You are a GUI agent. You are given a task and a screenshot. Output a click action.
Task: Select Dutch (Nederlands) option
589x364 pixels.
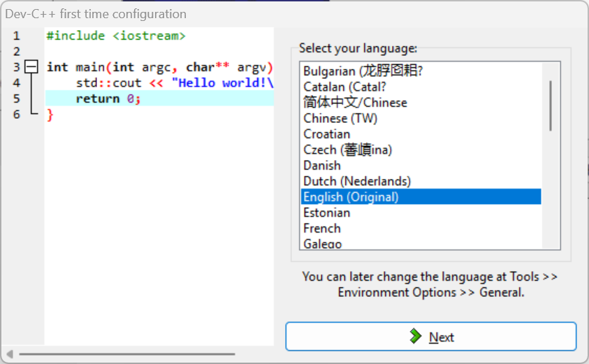point(421,182)
